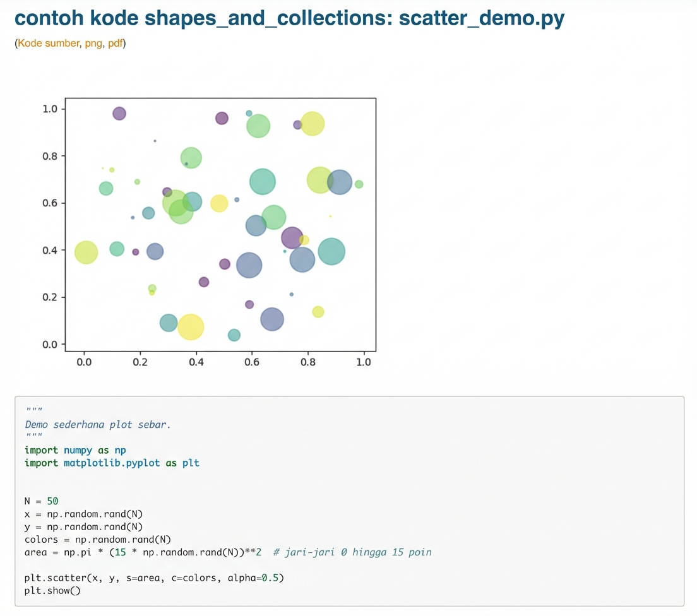697x616 pixels.
Task: Click the 0.8 tick label on the y-axis
Action: [50, 157]
